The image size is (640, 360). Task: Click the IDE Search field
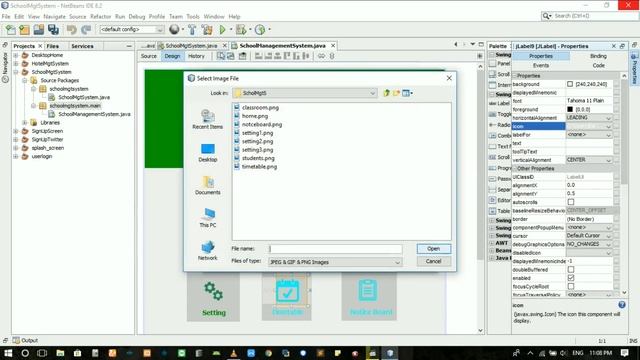(589, 16)
